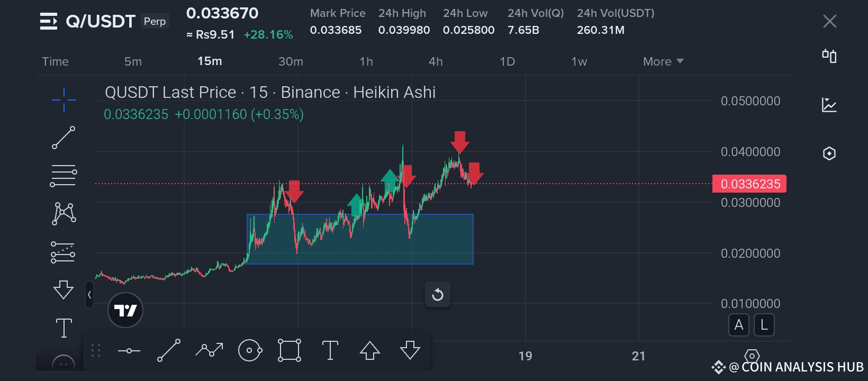Image resolution: width=868 pixels, height=381 pixels.
Task: Pick the ellipse drawing tool in bottom toolbar
Action: [x=250, y=350]
